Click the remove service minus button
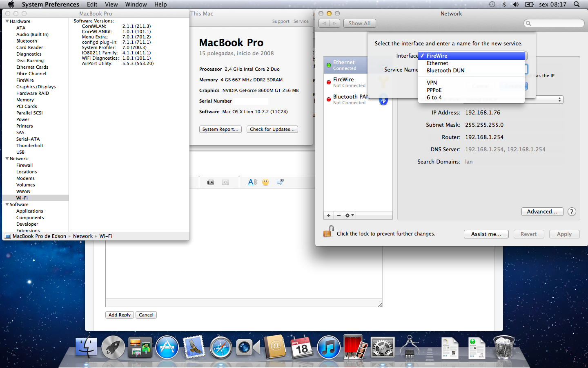588x368 pixels. [339, 215]
